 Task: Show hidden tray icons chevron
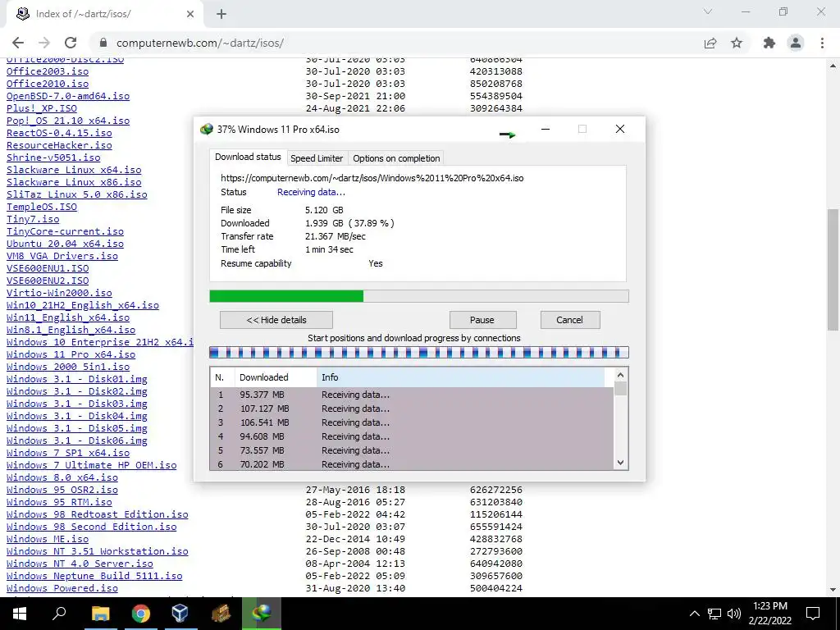coord(694,614)
